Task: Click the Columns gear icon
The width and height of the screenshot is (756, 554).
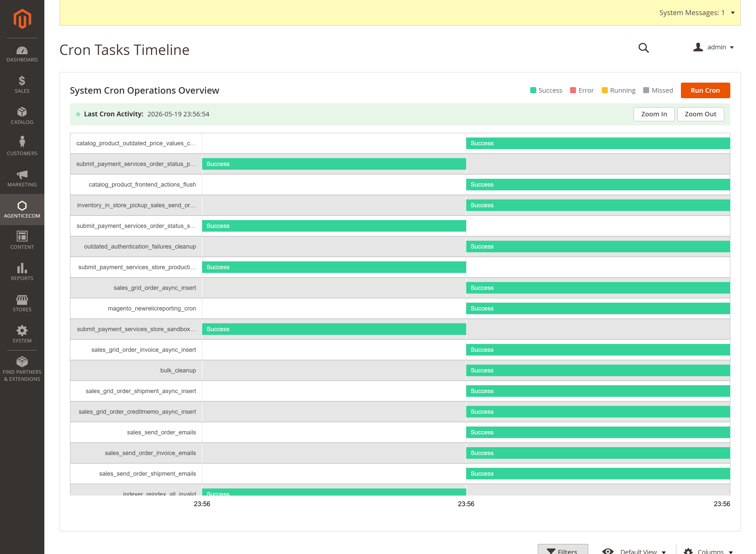Action: tap(688, 551)
